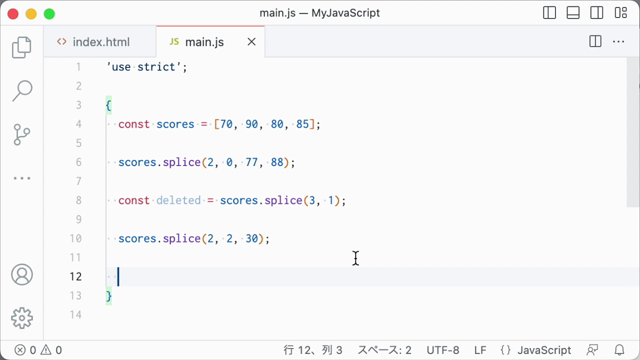Open errors and warnings in status bar
640x360 pixels.
(38, 350)
